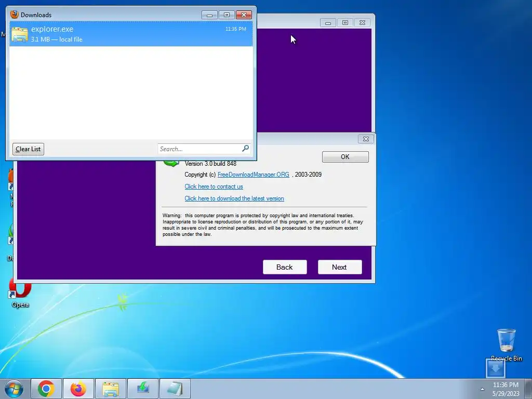Open the Windows Start menu
This screenshot has height=399, width=532.
click(14, 389)
